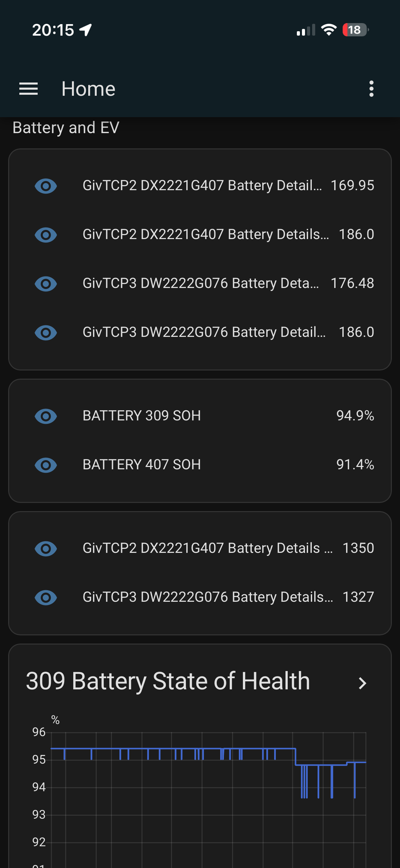Tap the eye icon for BATTERY 309 SOH
The image size is (400, 868).
point(46,416)
